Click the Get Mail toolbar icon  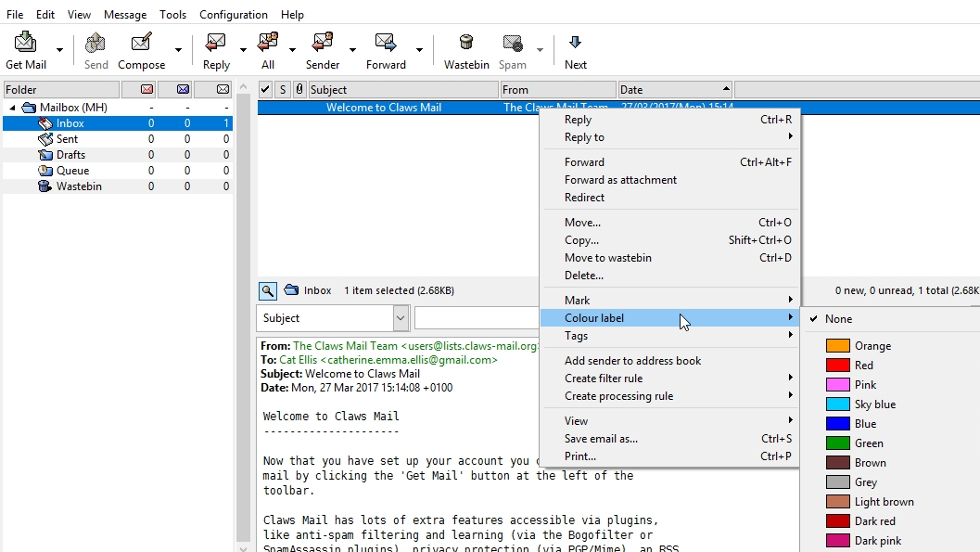(26, 43)
